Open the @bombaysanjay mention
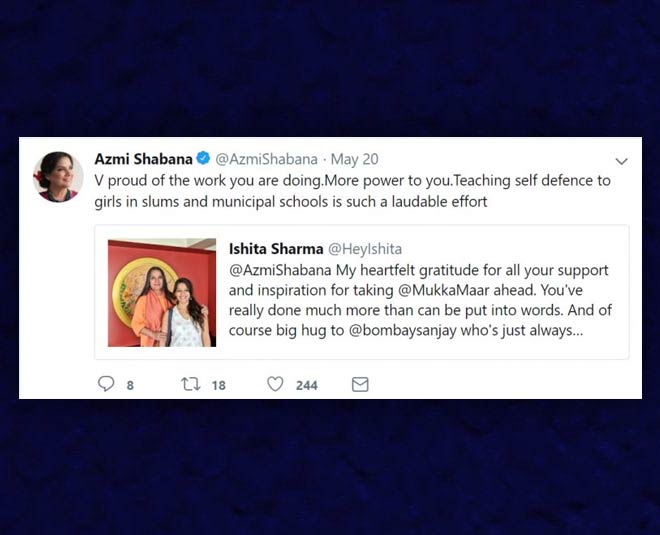Viewport: 660px width, 535px height. (403, 331)
